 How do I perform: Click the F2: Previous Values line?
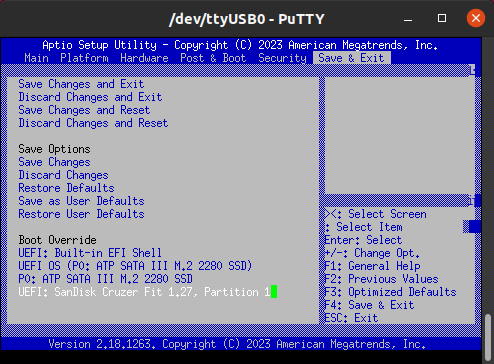pos(382,279)
